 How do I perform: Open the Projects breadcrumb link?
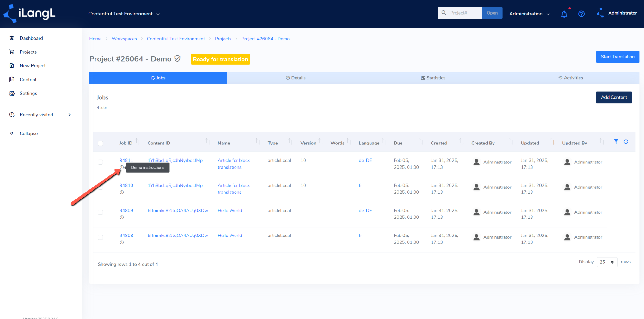(x=223, y=39)
